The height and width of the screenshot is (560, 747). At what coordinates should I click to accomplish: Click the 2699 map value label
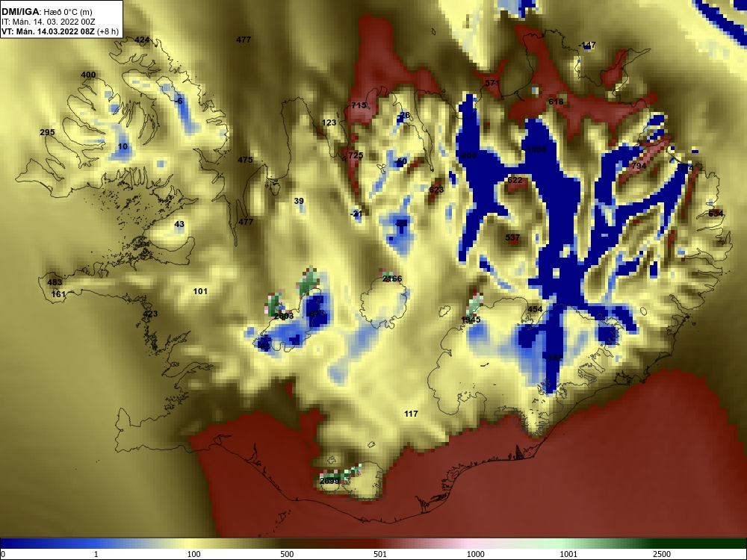pyautogui.click(x=329, y=481)
